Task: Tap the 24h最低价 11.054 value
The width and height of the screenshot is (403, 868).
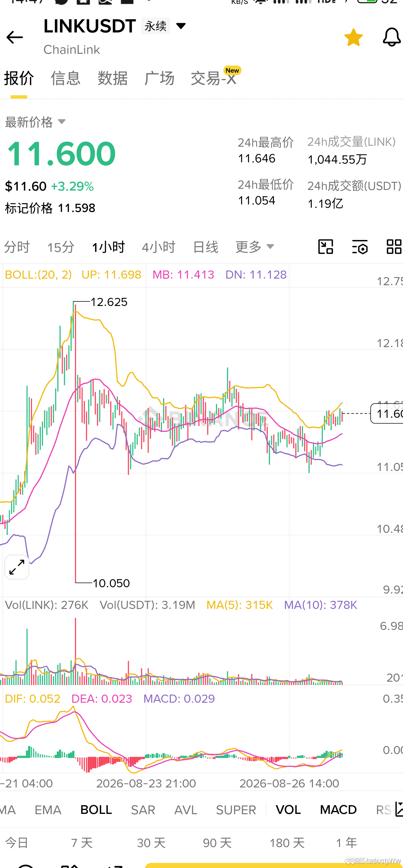Action: 256,200
